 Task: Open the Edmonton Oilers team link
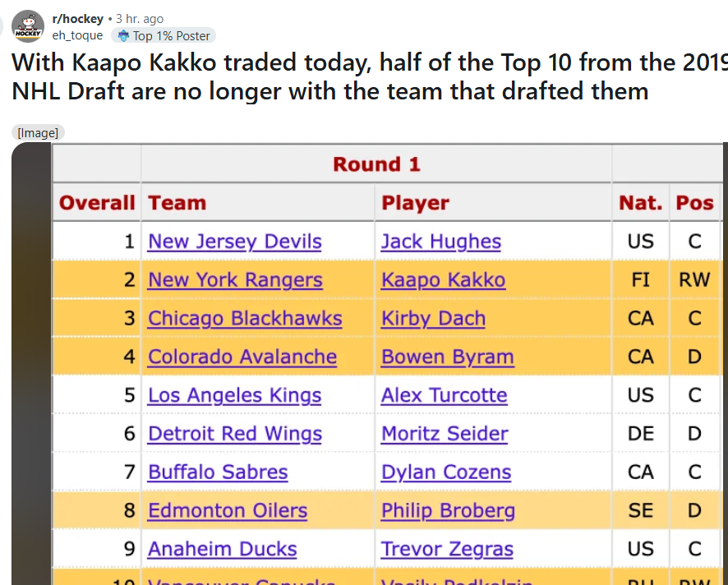click(228, 510)
